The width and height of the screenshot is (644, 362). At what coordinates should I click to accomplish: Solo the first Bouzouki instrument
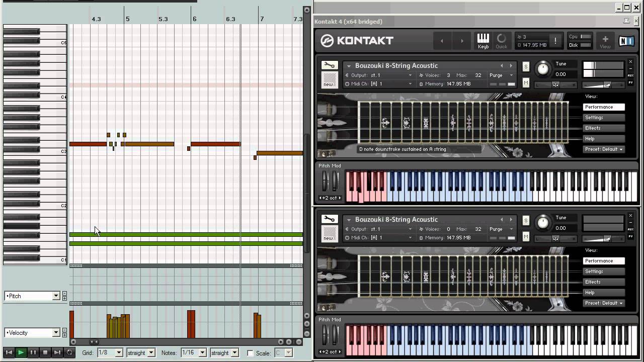[x=526, y=67]
